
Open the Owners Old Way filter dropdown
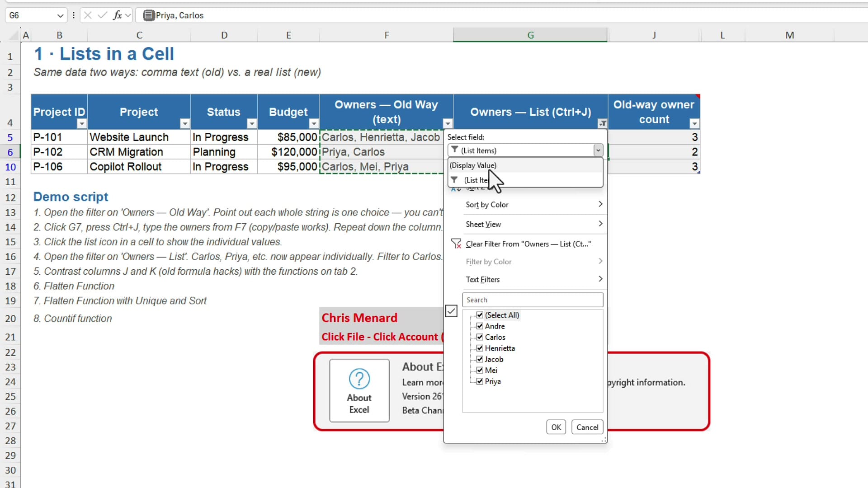[448, 123]
